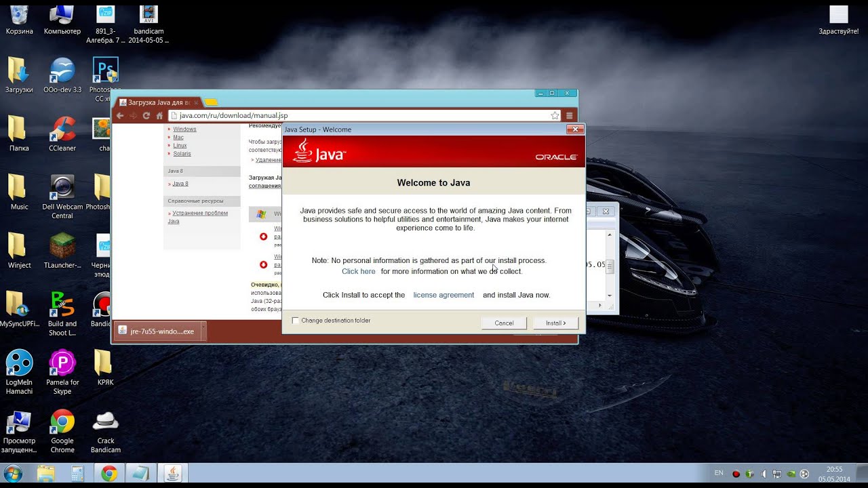The height and width of the screenshot is (488, 868).
Task: Open File Explorer from taskbar
Action: click(45, 473)
